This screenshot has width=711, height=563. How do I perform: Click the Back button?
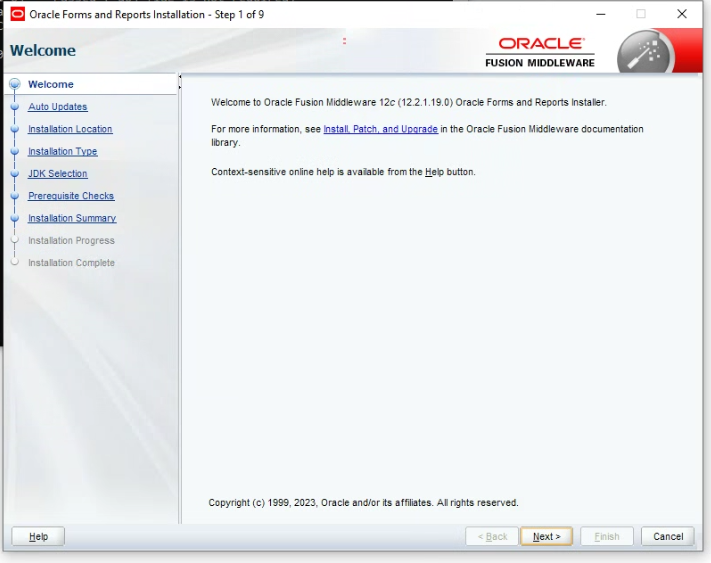tap(492, 536)
